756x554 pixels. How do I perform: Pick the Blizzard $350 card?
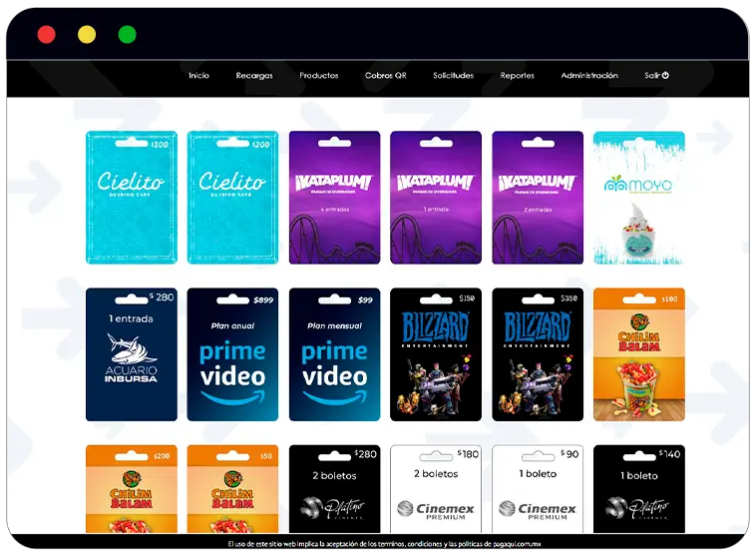pos(538,354)
